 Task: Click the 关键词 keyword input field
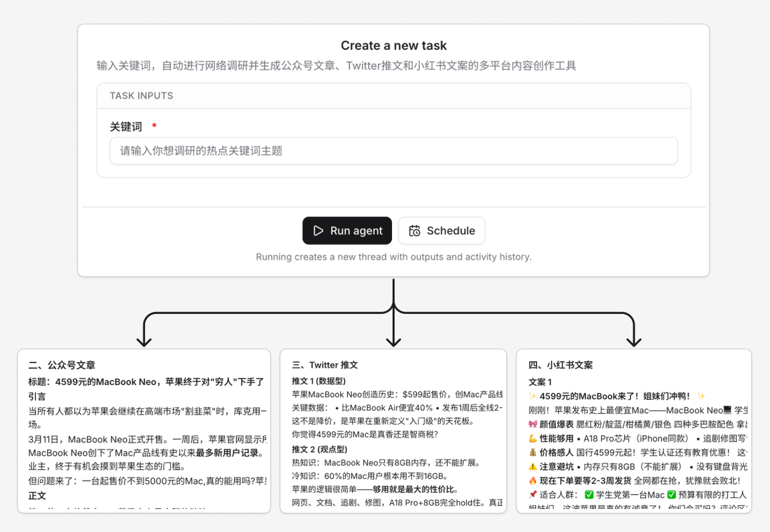393,151
